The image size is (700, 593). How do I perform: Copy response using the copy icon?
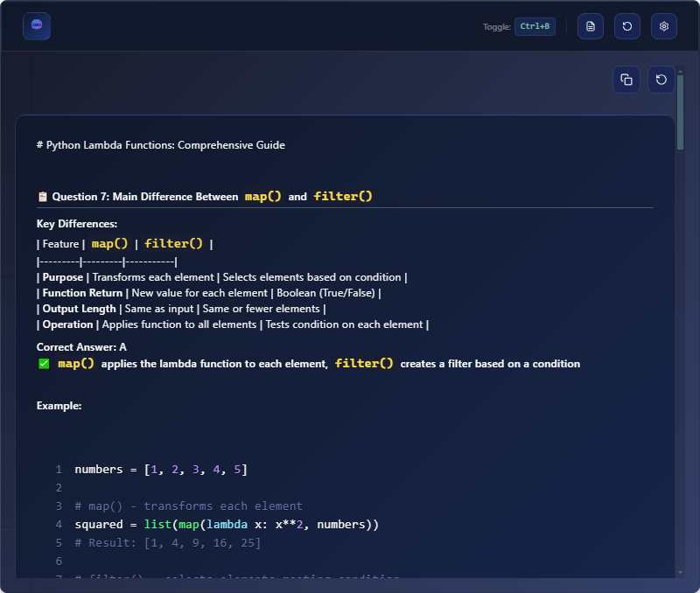coord(626,80)
